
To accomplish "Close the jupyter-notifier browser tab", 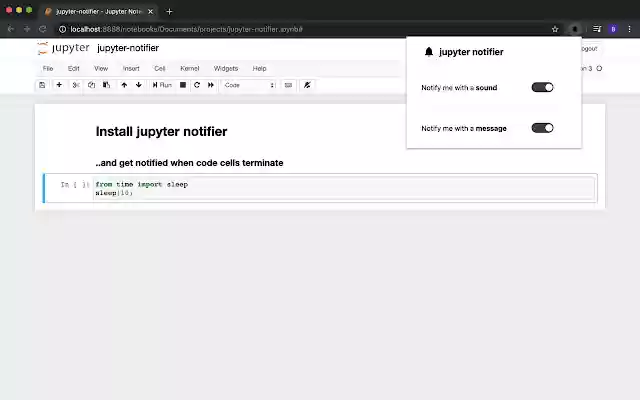I will (150, 12).
